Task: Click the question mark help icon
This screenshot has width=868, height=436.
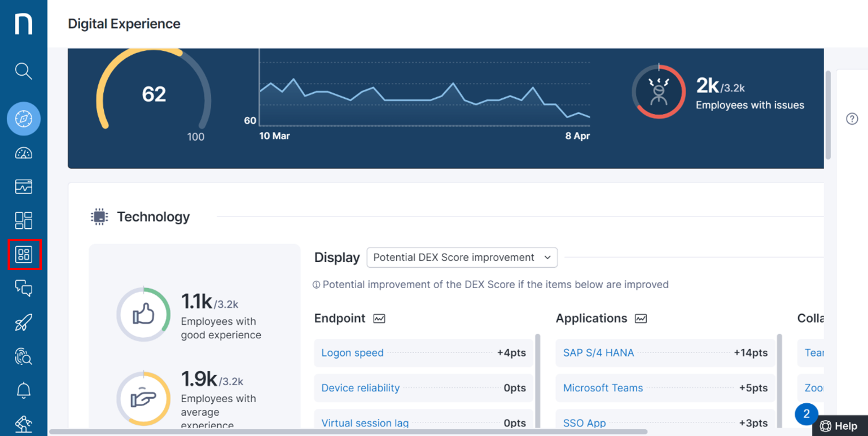Action: 852,119
